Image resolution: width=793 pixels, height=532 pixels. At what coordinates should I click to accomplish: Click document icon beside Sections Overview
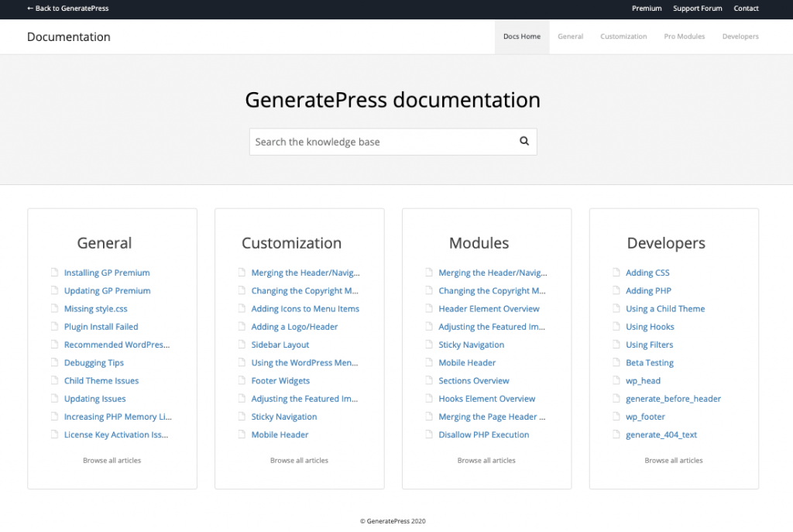coord(429,380)
